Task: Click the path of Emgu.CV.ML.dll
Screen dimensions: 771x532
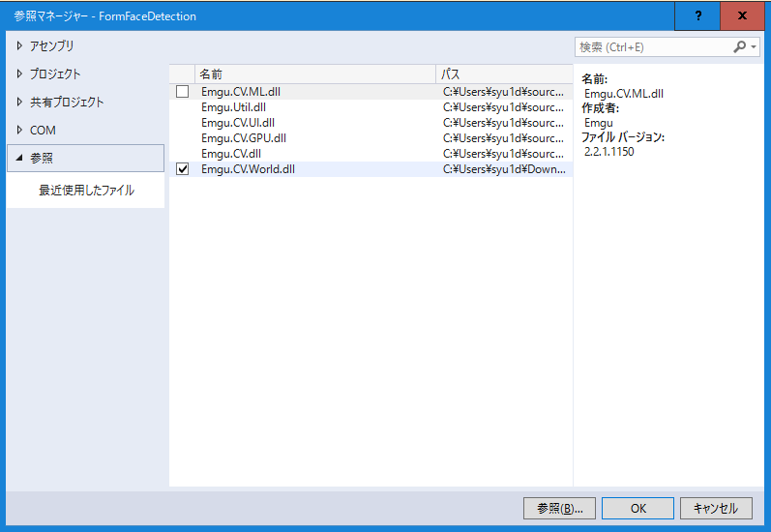Action: coord(503,92)
